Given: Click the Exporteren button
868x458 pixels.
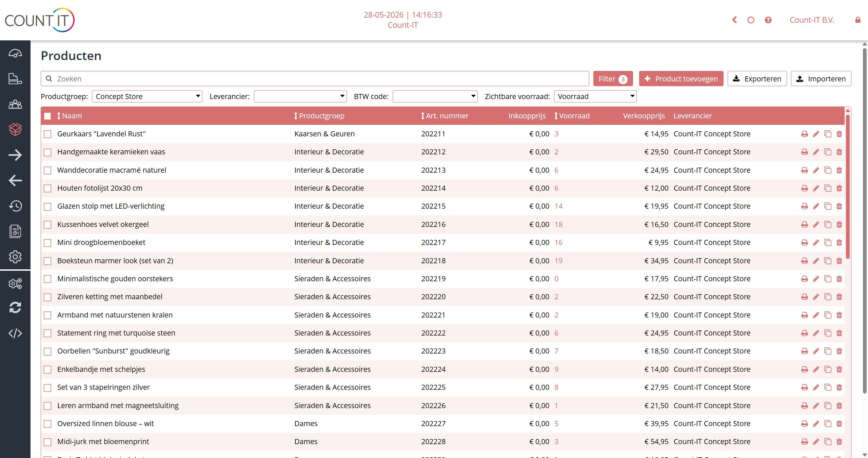Looking at the screenshot, I should point(757,79).
